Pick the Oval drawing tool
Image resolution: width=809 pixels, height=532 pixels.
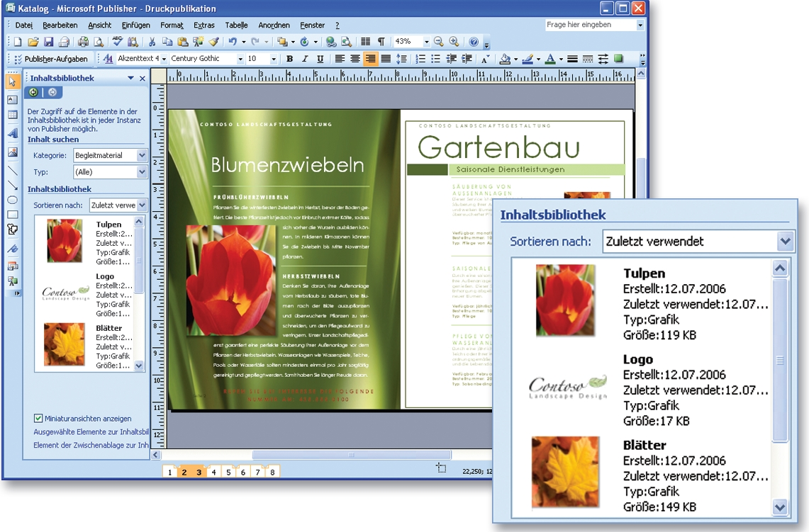(12, 200)
